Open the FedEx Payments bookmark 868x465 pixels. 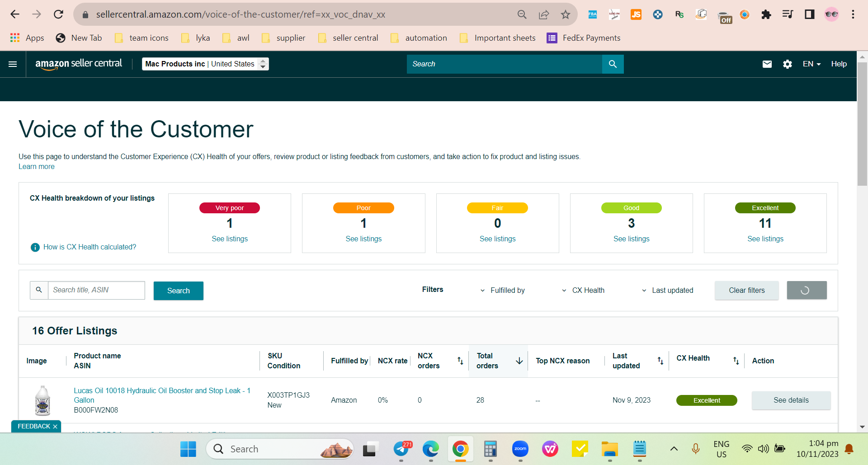coord(584,38)
